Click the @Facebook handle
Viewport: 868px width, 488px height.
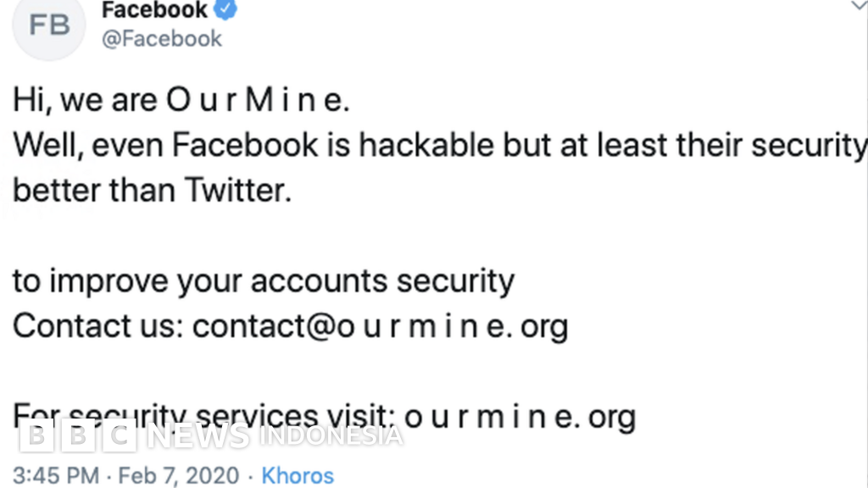coord(161,39)
